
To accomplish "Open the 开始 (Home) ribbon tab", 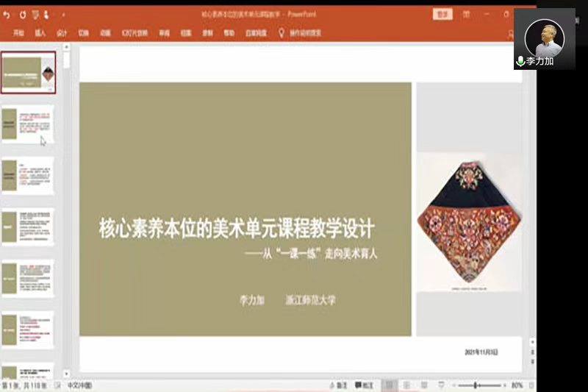I will pyautogui.click(x=18, y=33).
